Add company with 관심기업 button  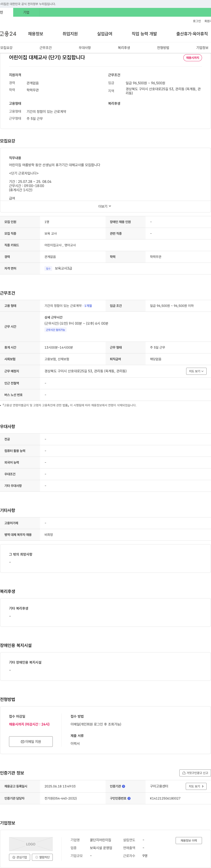[x=20, y=857]
